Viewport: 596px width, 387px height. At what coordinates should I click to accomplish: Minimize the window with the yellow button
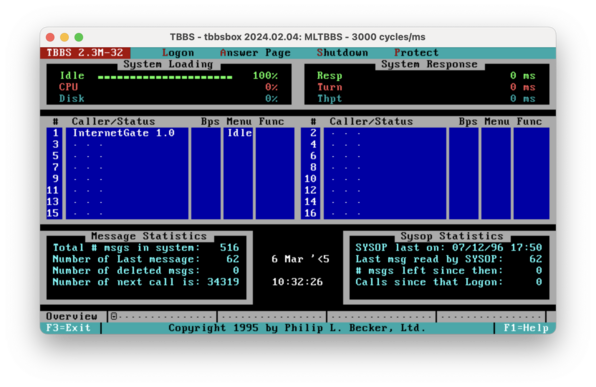coord(64,37)
